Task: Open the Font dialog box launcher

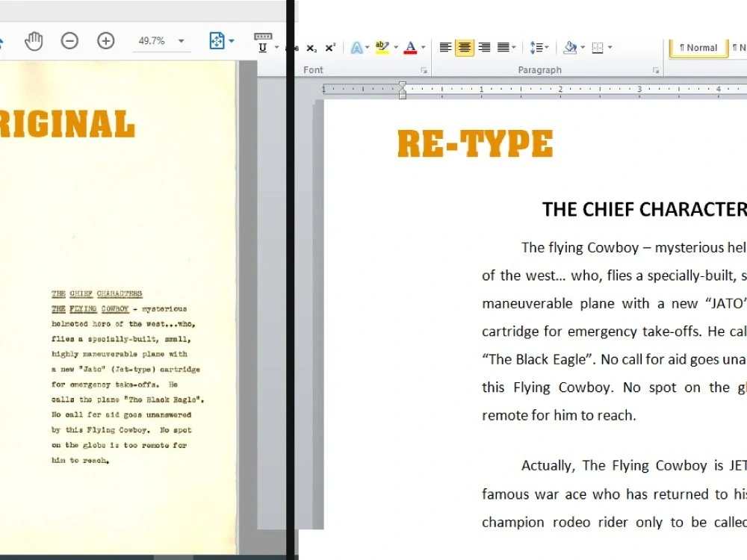Action: tap(424, 70)
